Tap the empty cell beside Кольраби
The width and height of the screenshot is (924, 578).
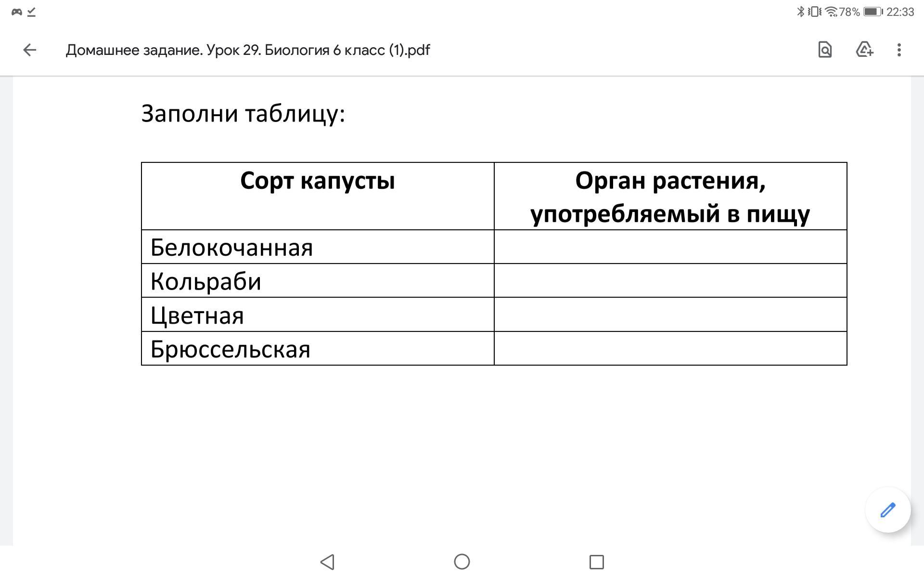(x=670, y=280)
